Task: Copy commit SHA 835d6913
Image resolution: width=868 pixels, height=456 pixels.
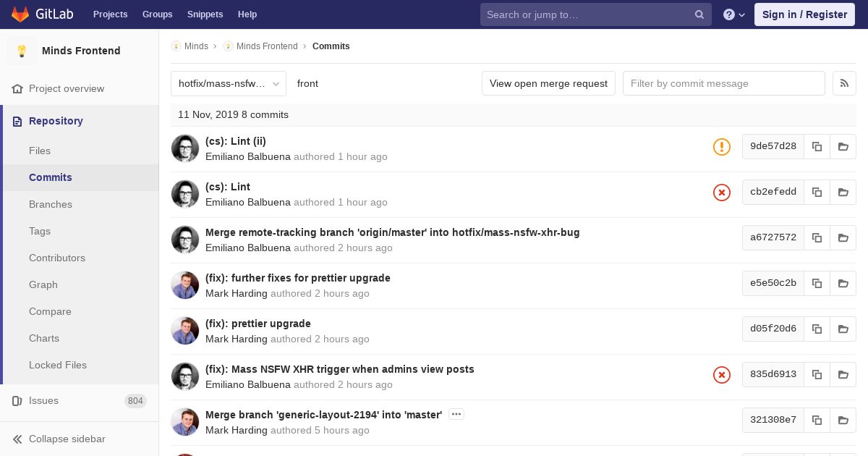Action: click(x=817, y=374)
